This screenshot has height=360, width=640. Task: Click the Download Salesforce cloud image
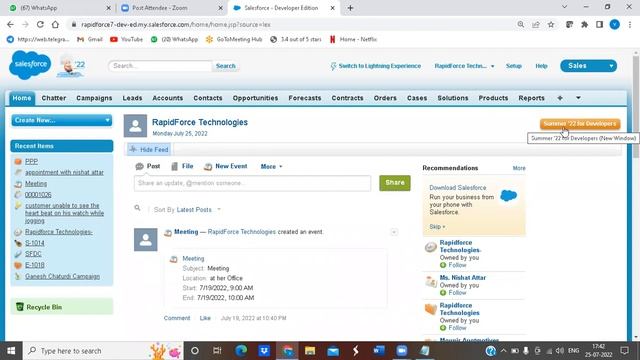(x=509, y=196)
